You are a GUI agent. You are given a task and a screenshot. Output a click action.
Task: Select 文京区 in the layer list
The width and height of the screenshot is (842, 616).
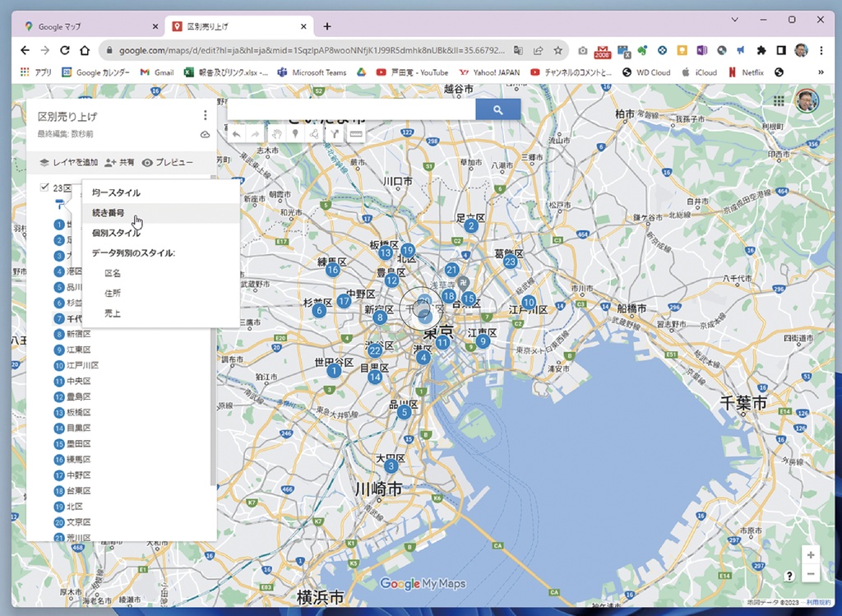pos(79,522)
